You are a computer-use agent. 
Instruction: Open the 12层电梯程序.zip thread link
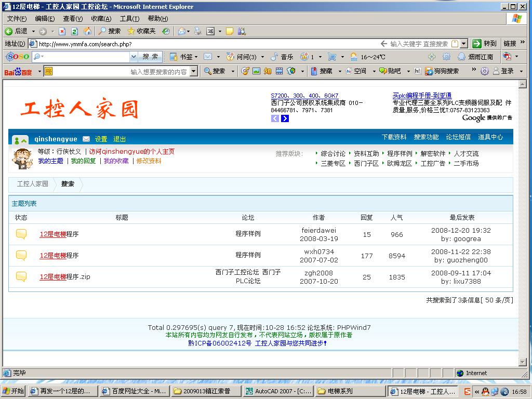(65, 277)
